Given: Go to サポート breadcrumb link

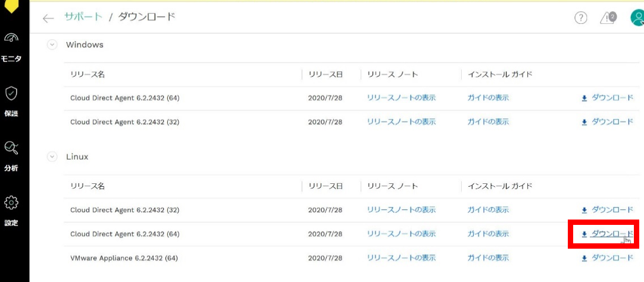Looking at the screenshot, I should pyautogui.click(x=83, y=17).
